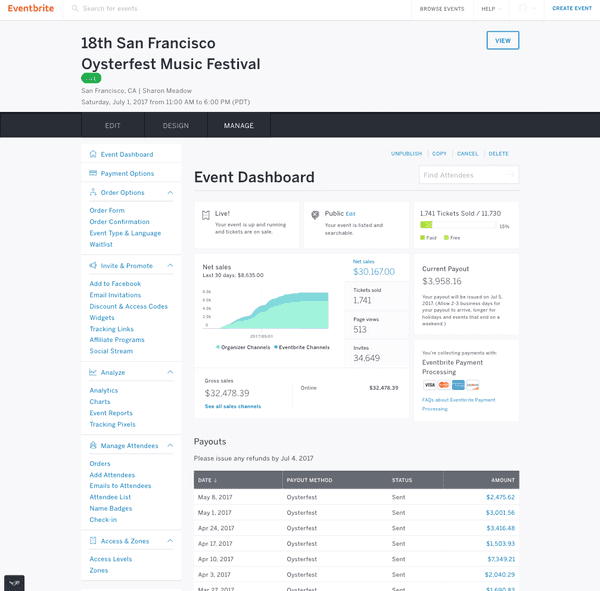The image size is (600, 591).
Task: Click the Analyze chart icon
Action: pos(93,372)
